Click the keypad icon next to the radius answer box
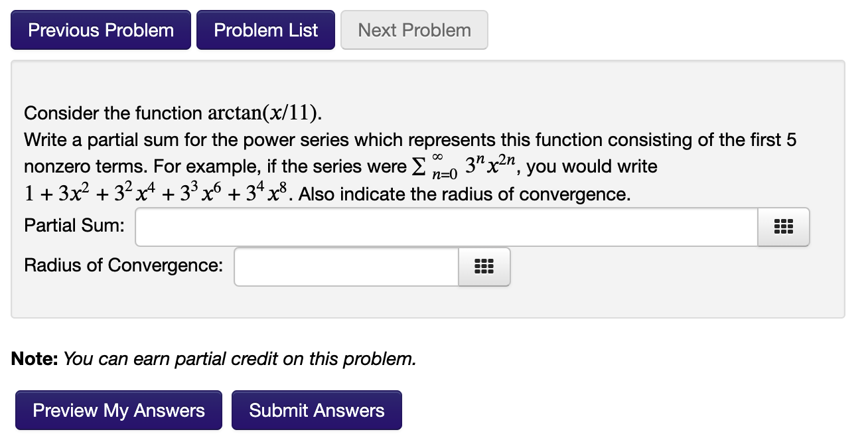This screenshot has width=868, height=442. (x=484, y=266)
